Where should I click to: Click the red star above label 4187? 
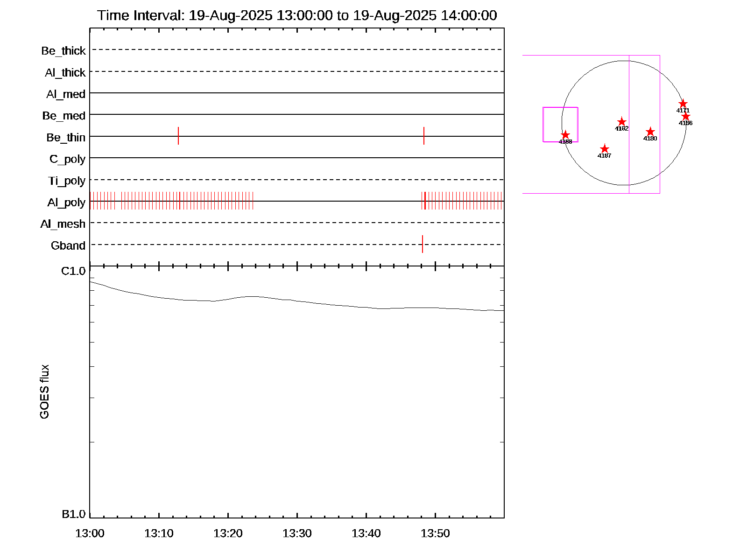click(x=604, y=149)
